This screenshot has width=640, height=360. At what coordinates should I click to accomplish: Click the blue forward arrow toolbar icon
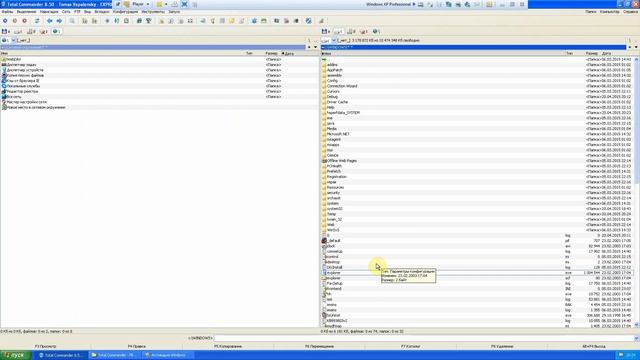click(59, 20)
